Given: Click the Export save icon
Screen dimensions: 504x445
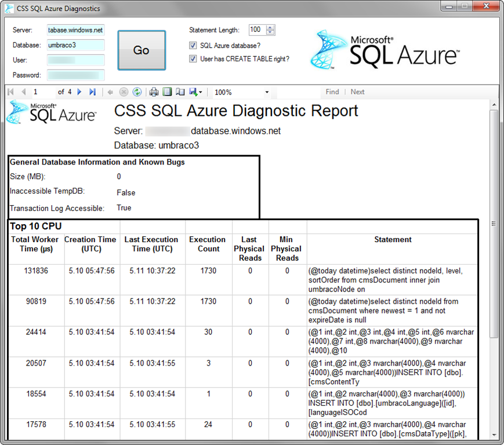Looking at the screenshot, I should pyautogui.click(x=193, y=92).
